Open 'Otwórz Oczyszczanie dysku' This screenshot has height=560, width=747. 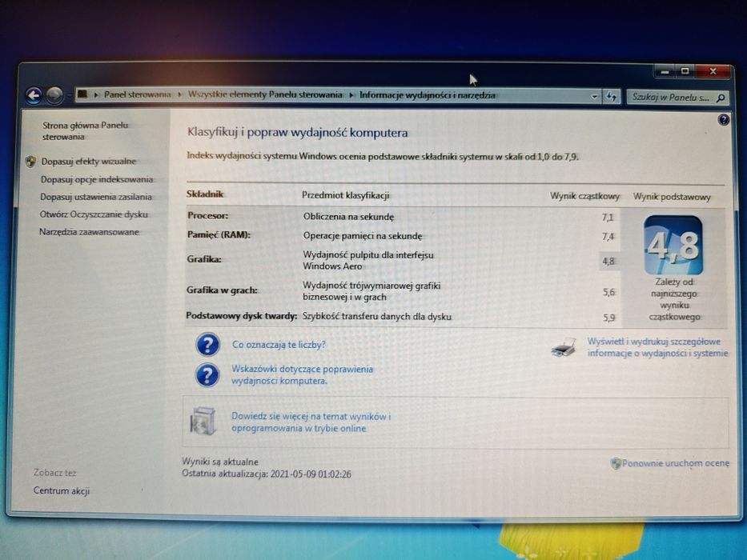pyautogui.click(x=94, y=214)
